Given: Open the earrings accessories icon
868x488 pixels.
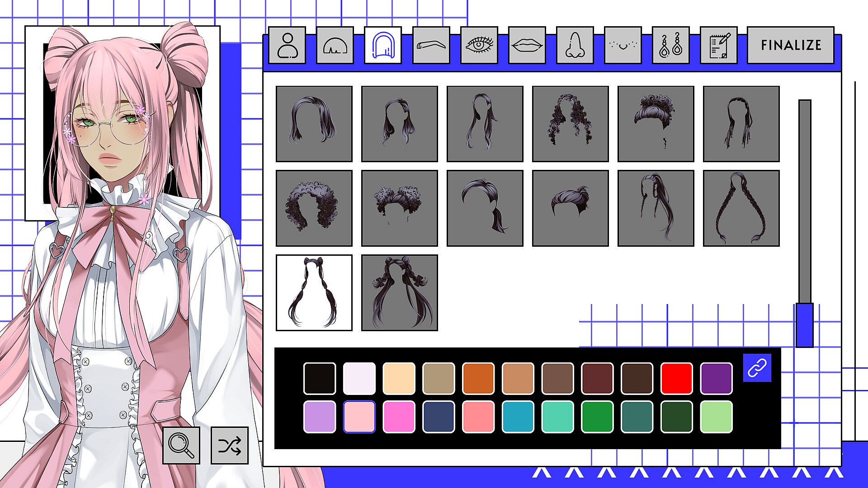Looking at the screenshot, I should pyautogui.click(x=670, y=45).
